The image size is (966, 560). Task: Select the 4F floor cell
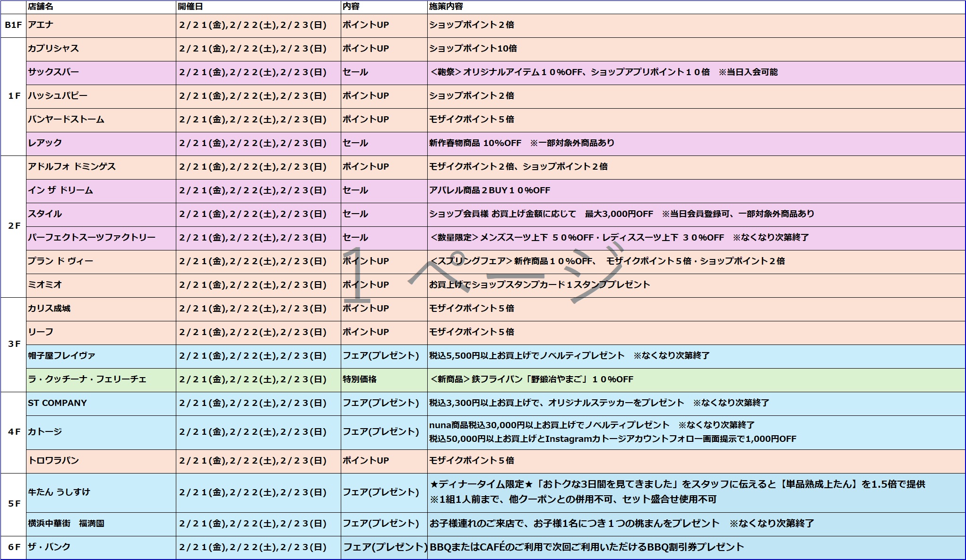click(13, 432)
